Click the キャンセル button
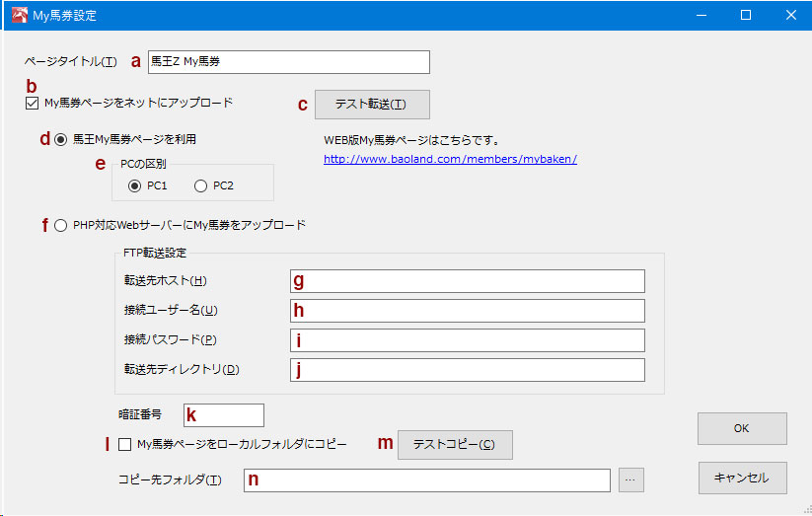812x516 pixels. [742, 478]
